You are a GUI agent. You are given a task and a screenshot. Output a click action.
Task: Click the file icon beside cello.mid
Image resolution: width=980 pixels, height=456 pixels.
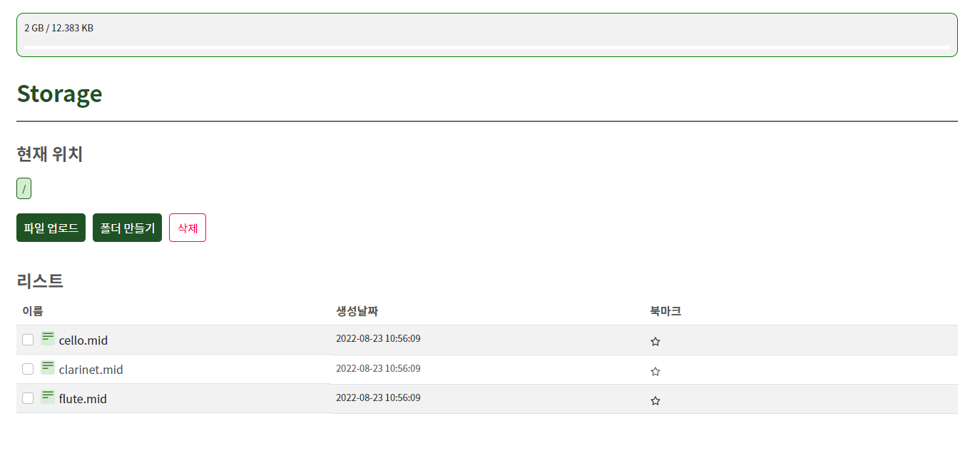click(48, 338)
